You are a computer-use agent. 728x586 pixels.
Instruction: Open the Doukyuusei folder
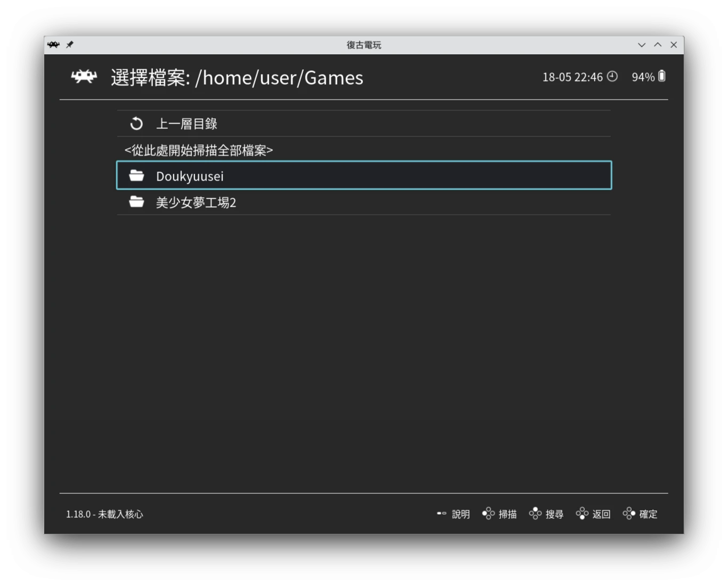pos(190,176)
